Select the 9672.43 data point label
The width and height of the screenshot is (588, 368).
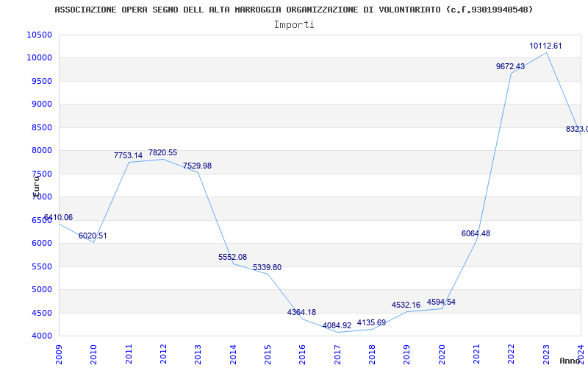point(510,66)
